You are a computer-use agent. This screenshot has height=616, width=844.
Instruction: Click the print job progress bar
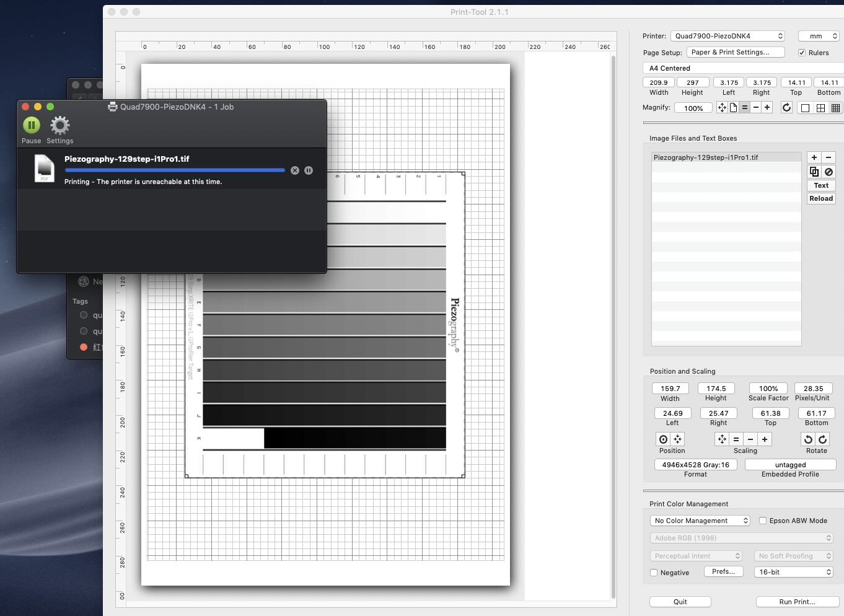[x=175, y=170]
